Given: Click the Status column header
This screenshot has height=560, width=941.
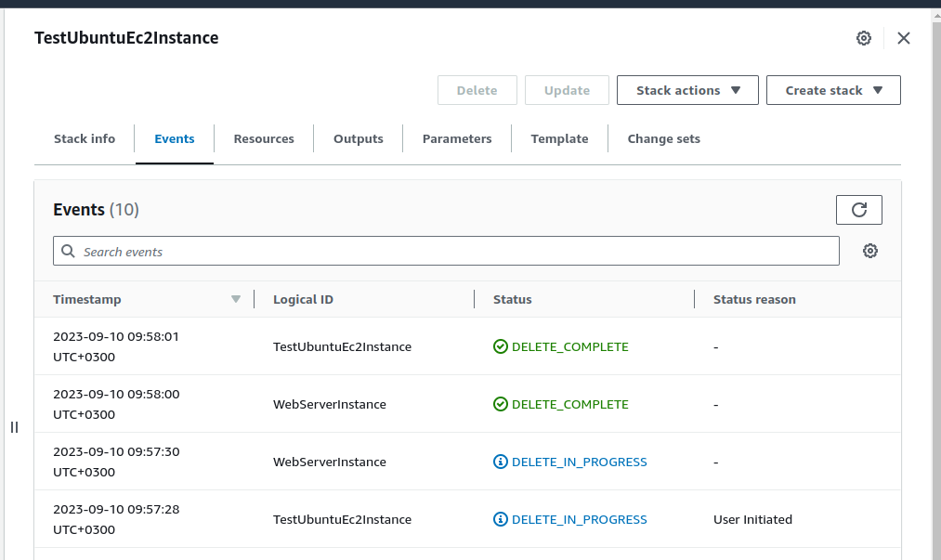Looking at the screenshot, I should click(513, 299).
